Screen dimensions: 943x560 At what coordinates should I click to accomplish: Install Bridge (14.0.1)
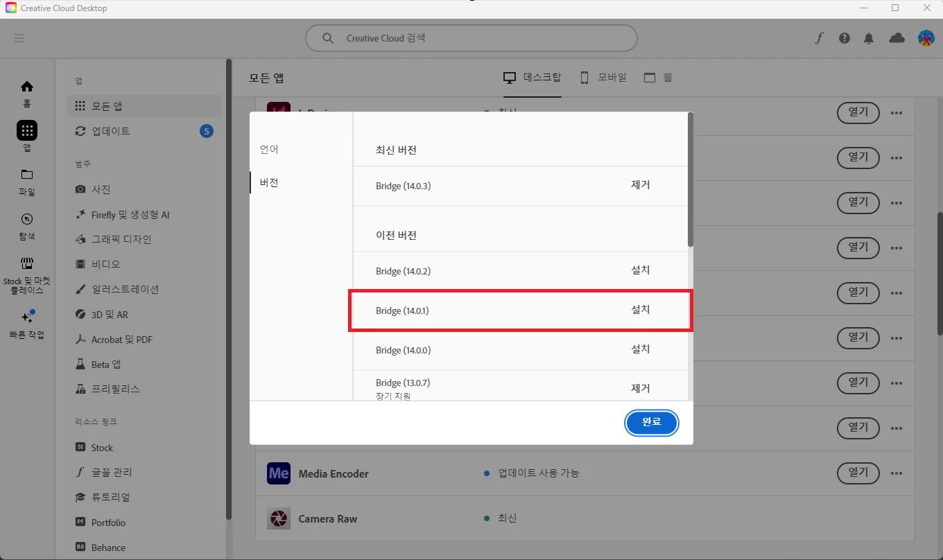[x=641, y=310]
